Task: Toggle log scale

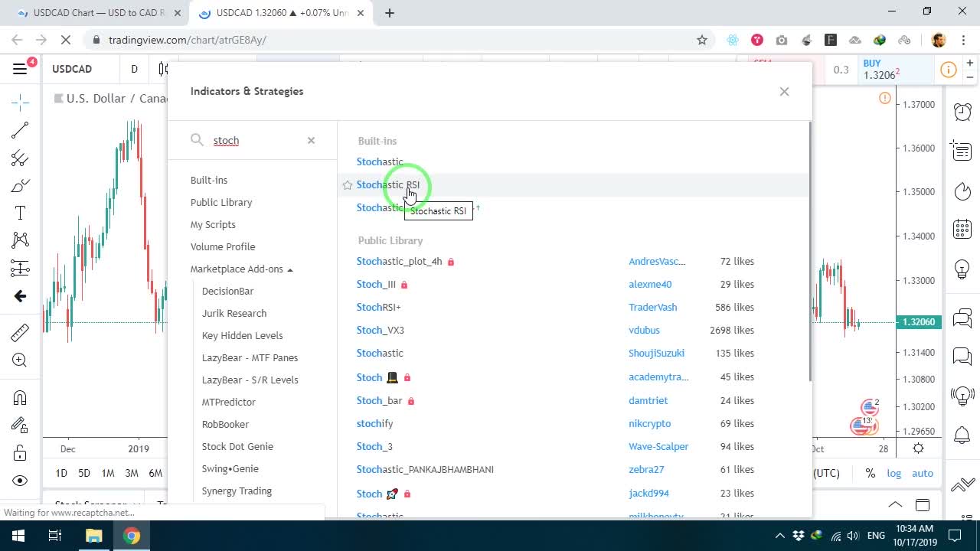Action: coord(894,473)
